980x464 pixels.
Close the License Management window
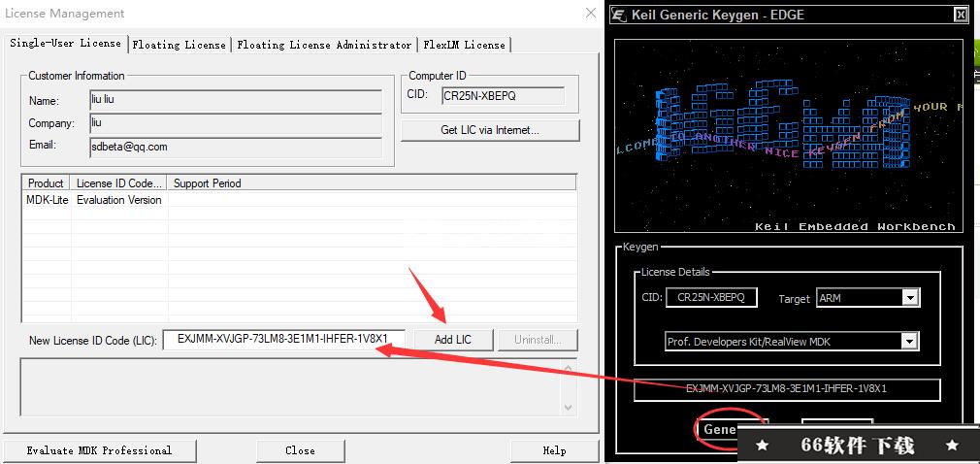[x=591, y=14]
